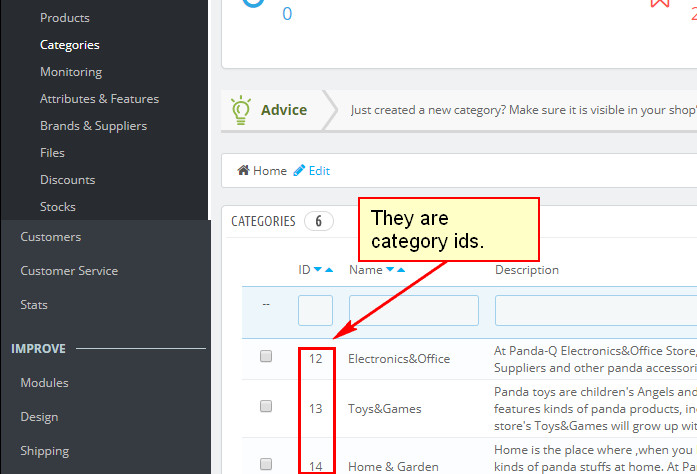This screenshot has width=697, height=474.
Task: Click the Edit link next to Home
Action: pos(319,171)
